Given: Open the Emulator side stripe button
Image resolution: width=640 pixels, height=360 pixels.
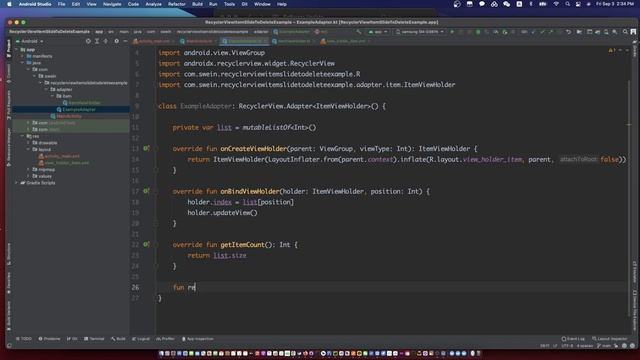Looking at the screenshot, I should pos(635,272).
